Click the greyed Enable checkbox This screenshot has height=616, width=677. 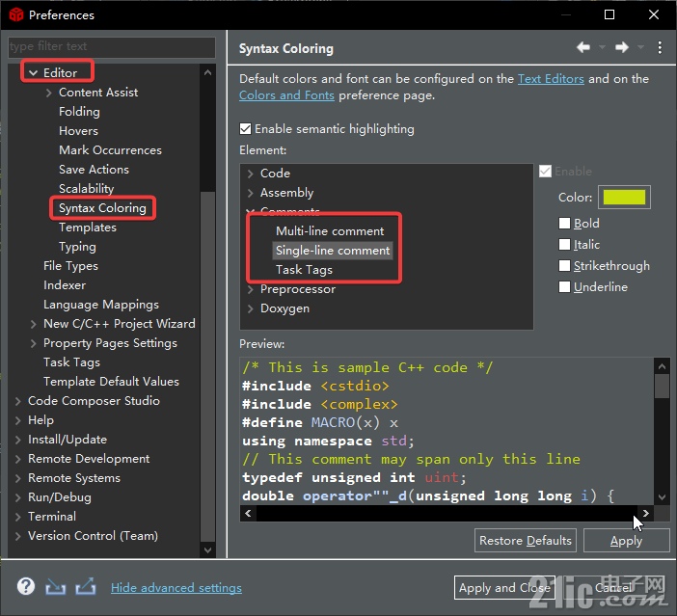(545, 172)
